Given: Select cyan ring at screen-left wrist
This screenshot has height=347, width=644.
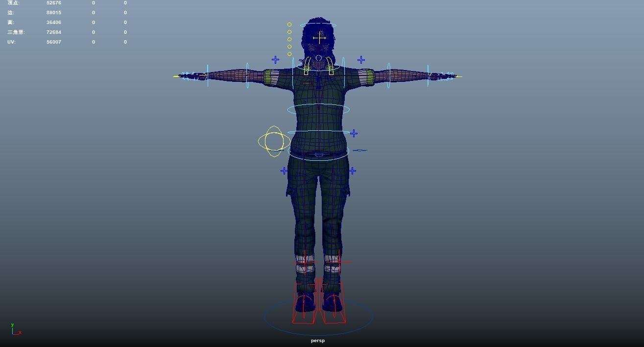Looking at the screenshot, I should (208, 75).
